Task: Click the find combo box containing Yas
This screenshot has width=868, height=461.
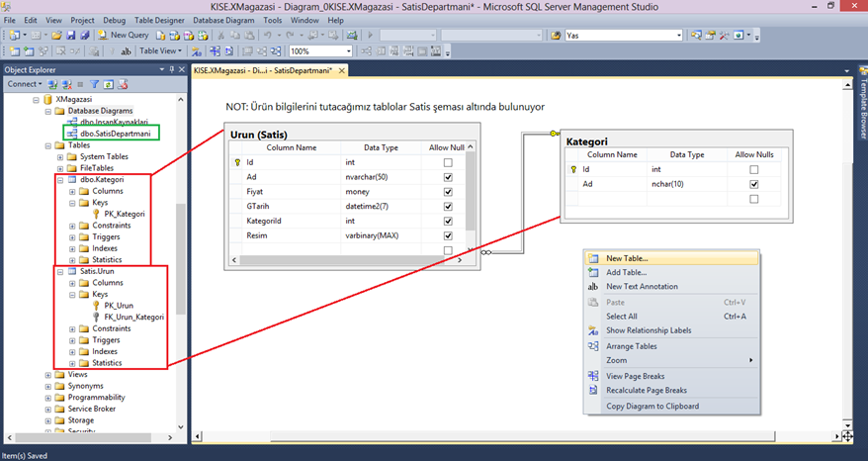Action: (624, 35)
